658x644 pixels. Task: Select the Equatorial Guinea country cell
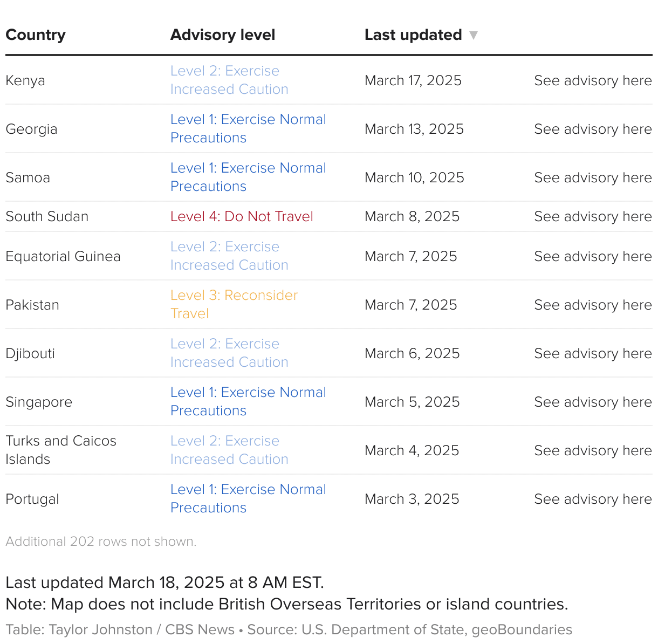[x=63, y=256]
